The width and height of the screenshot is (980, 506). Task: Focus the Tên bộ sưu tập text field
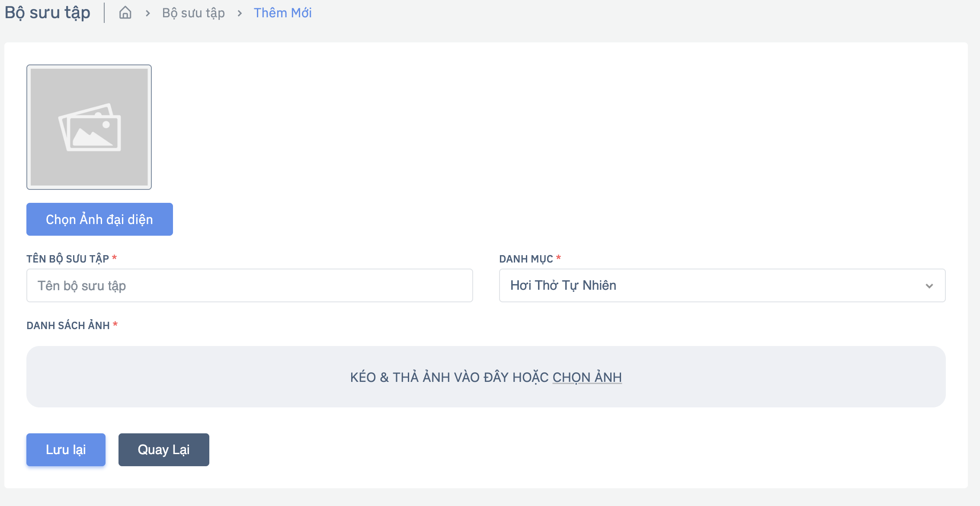tap(250, 285)
